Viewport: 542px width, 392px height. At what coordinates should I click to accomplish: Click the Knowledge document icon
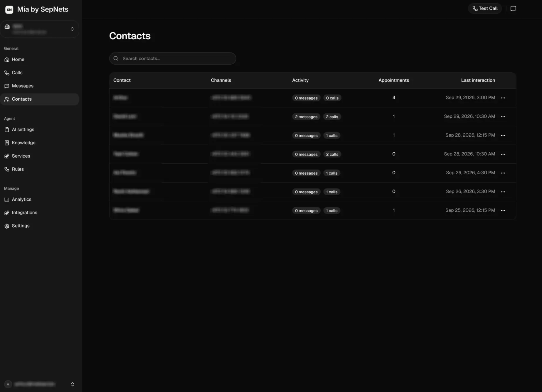click(x=7, y=143)
